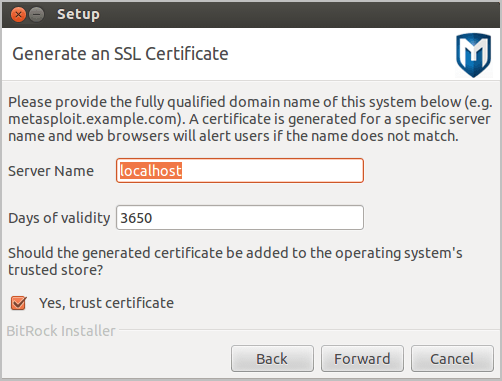Cancel the installation

(452, 359)
